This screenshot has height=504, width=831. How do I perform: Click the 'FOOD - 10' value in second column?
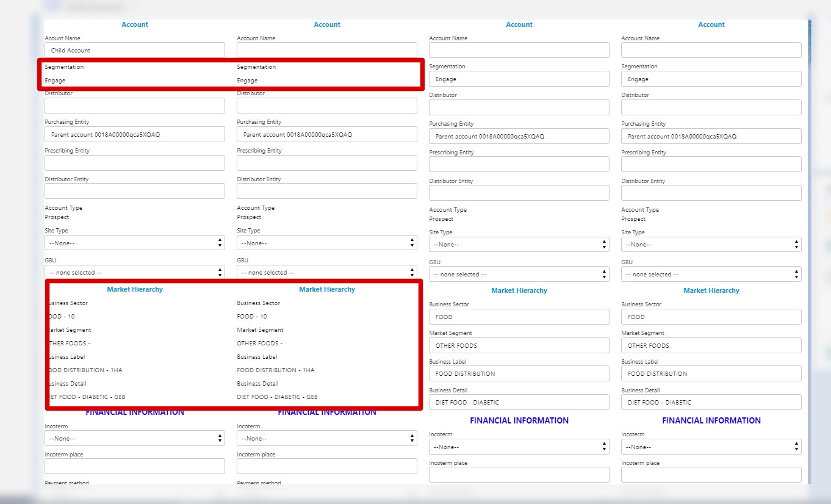point(252,317)
